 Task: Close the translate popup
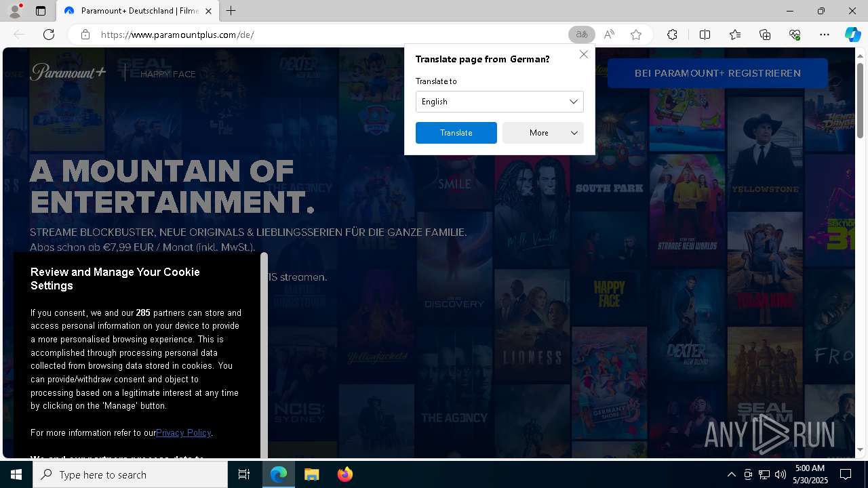[584, 54]
